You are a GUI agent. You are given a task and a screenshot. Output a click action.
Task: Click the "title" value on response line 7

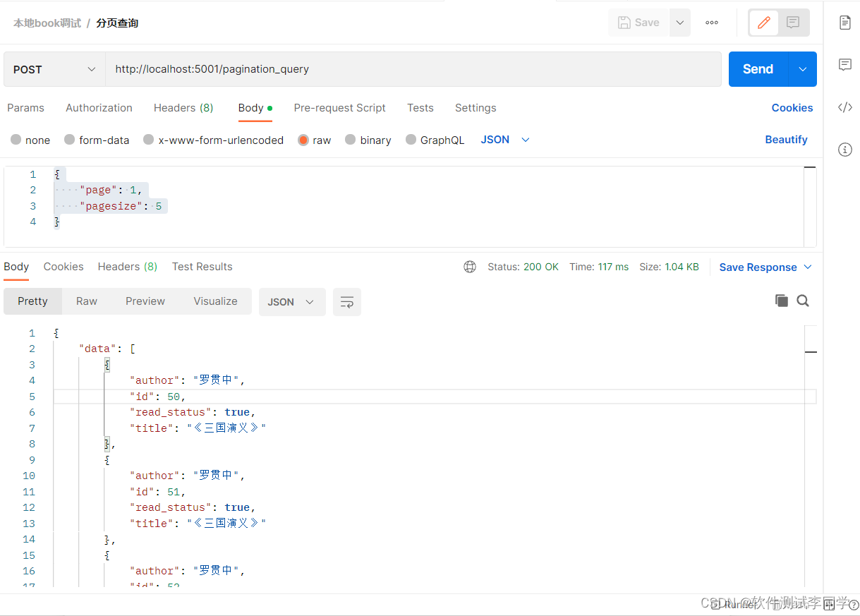pyautogui.click(x=226, y=428)
